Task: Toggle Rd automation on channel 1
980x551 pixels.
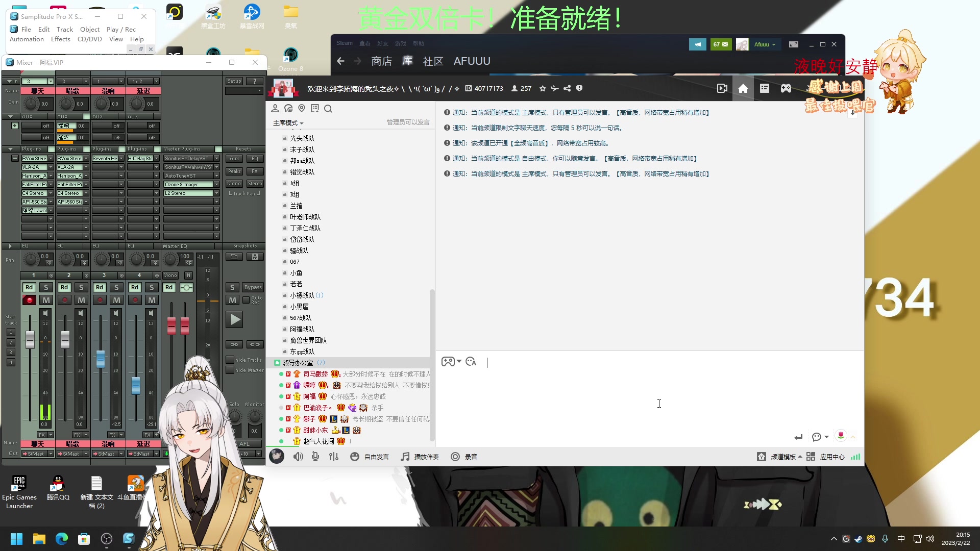Action: click(x=29, y=287)
